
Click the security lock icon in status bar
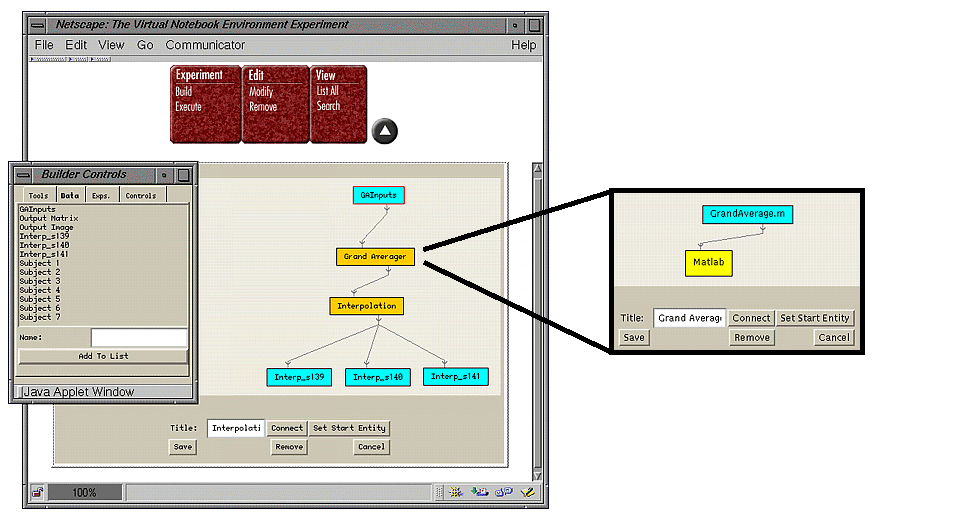coord(37,492)
